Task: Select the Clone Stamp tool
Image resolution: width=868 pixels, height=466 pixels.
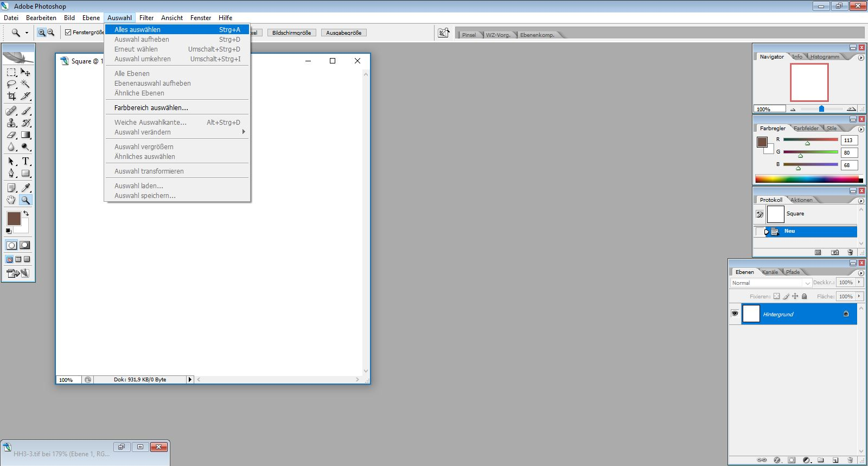Action: (11, 123)
